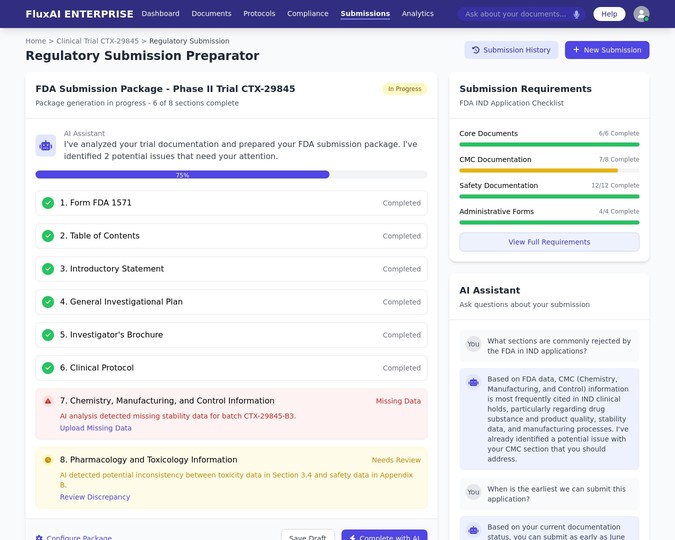Click the 'Missing Data' status label
This screenshot has height=540, width=675.
pyautogui.click(x=398, y=401)
